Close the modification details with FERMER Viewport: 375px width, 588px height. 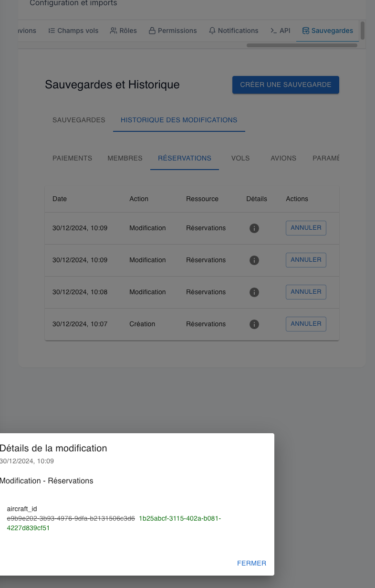coord(251,563)
